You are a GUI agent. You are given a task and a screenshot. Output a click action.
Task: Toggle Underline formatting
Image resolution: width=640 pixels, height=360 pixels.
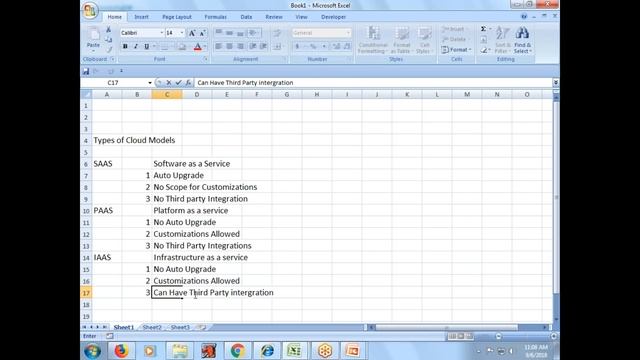147,47
